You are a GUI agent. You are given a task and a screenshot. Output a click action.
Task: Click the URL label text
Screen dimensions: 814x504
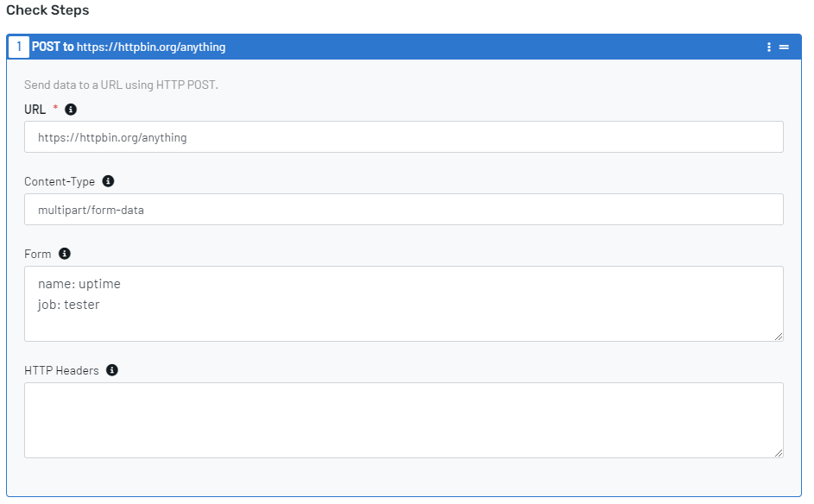tap(35, 110)
